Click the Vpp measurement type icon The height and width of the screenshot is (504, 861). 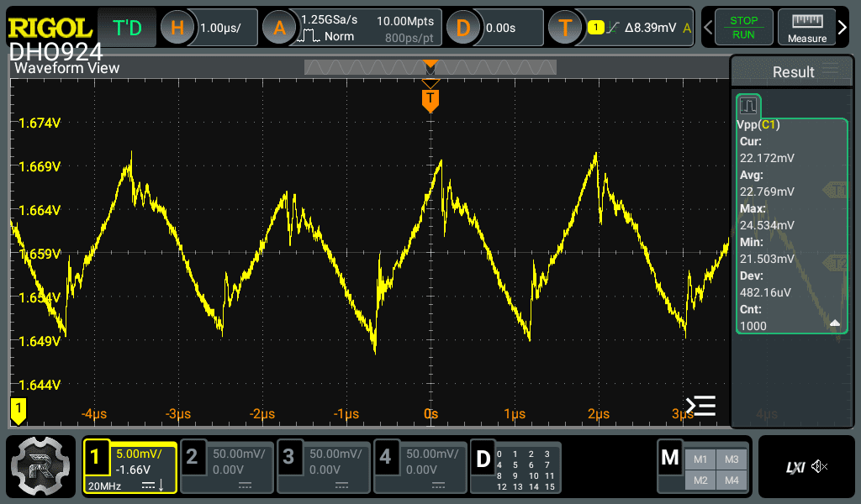pyautogui.click(x=747, y=105)
